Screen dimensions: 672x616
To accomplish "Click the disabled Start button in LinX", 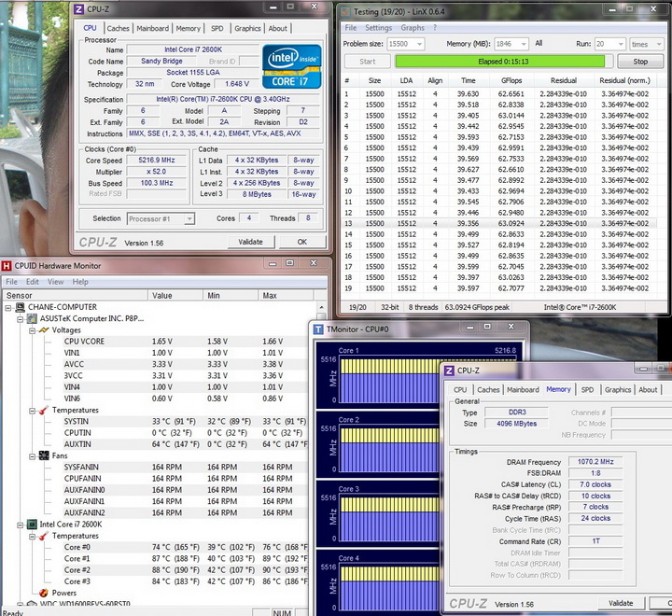I will coord(368,62).
